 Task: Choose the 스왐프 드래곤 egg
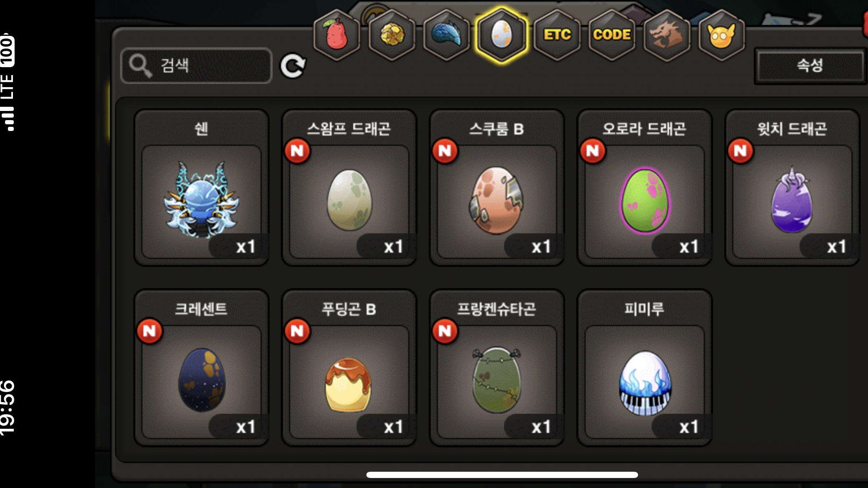pyautogui.click(x=349, y=188)
